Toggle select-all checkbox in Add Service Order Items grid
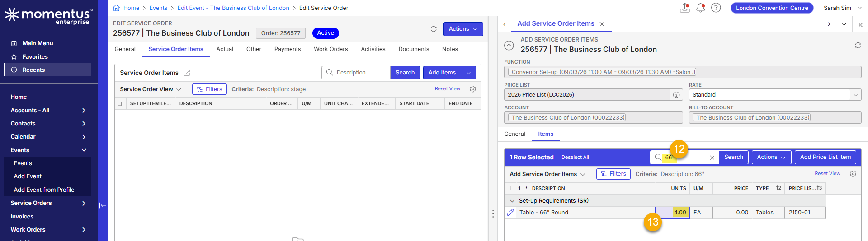This screenshot has width=868, height=241. click(509, 189)
